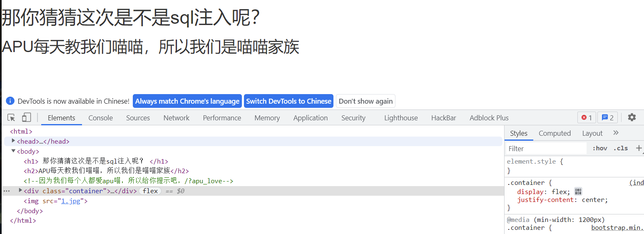Click the blue messages count badge
644x234 pixels.
[607, 118]
